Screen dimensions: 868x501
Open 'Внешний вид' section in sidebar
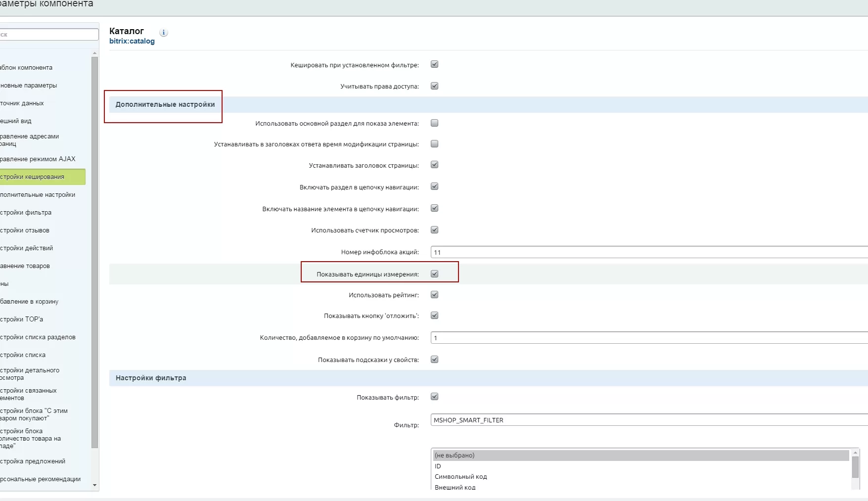pos(16,121)
